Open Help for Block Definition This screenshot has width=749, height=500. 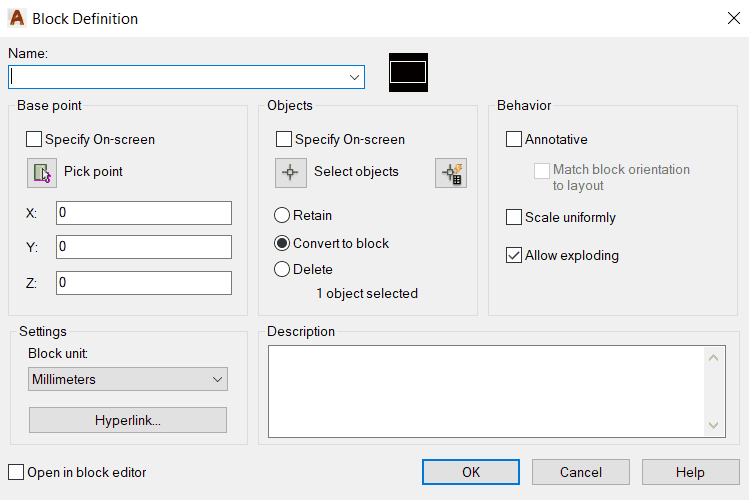pos(690,472)
